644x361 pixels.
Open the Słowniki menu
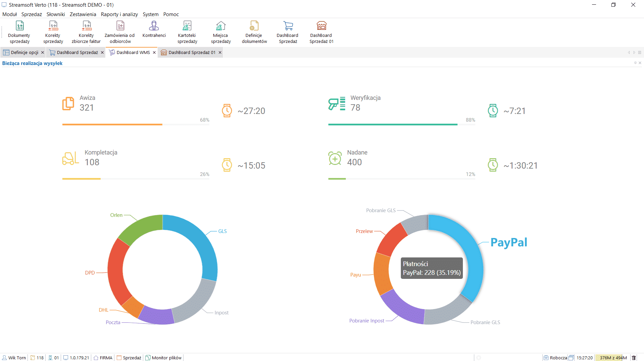coord(56,14)
